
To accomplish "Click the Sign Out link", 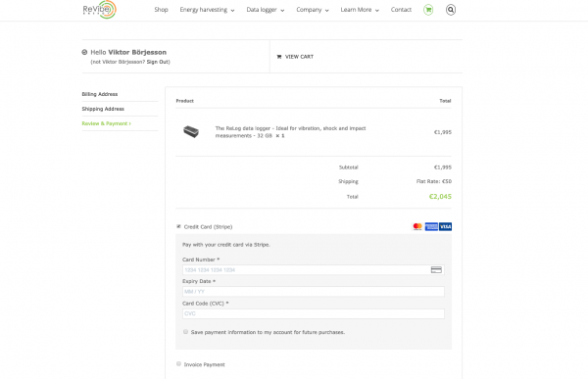I will [x=158, y=62].
